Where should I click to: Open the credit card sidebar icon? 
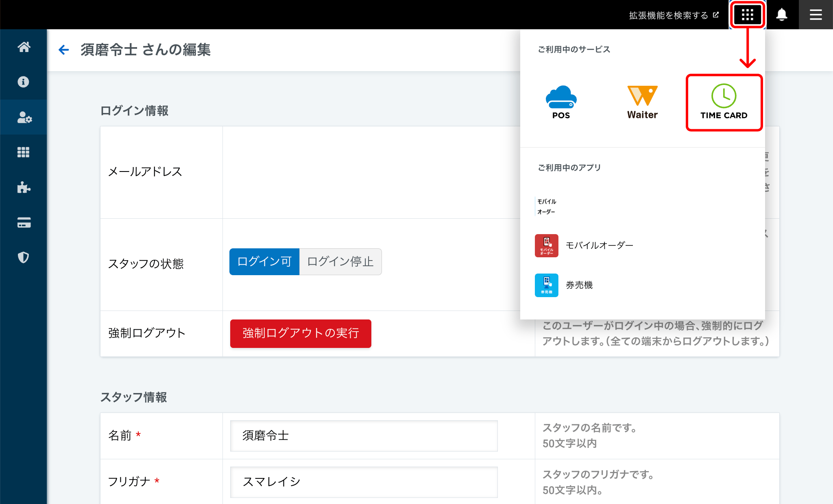pyautogui.click(x=24, y=223)
